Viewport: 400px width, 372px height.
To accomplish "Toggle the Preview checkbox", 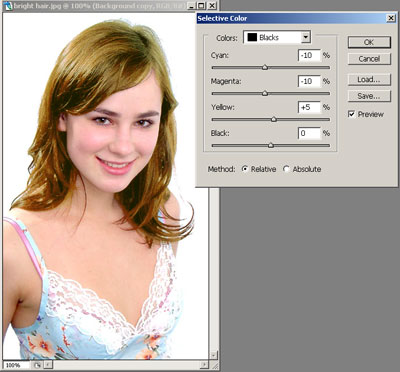I will 351,114.
